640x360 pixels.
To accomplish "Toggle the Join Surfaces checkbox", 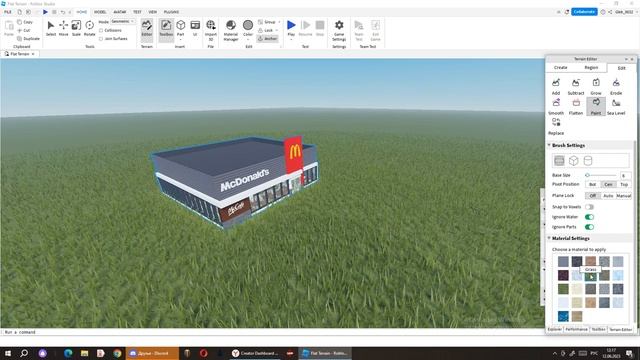I will coord(101,39).
